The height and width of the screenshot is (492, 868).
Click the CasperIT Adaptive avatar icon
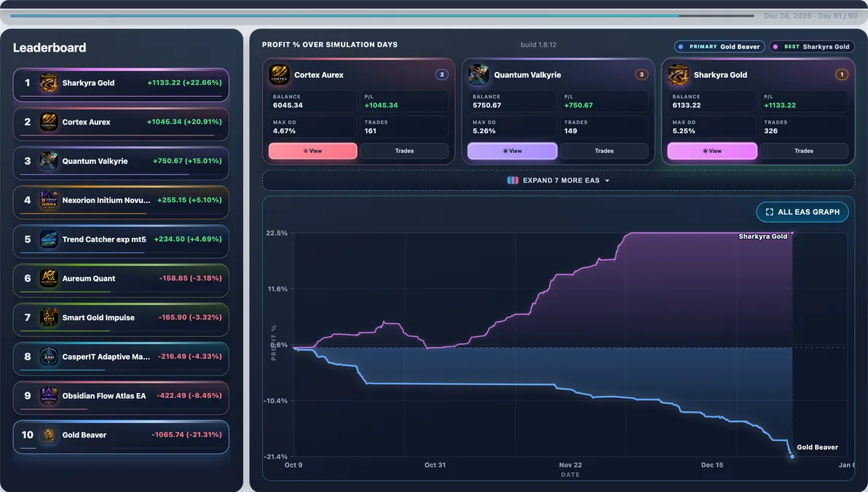[x=49, y=357]
